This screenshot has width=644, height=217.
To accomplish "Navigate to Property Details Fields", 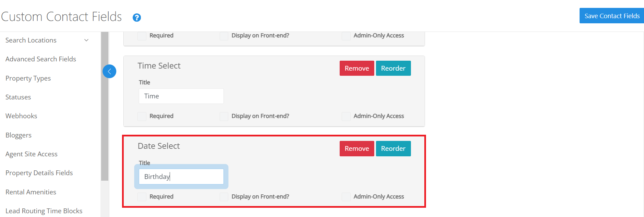I will [x=39, y=172].
